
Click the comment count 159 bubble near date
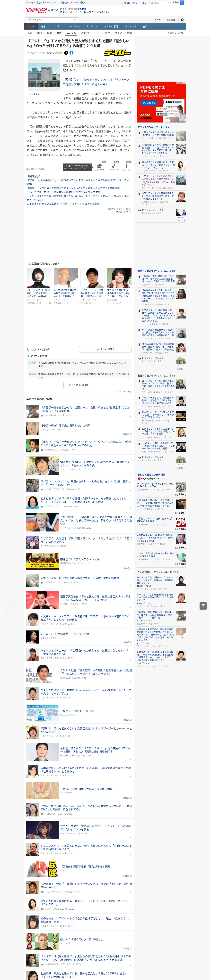51,53
